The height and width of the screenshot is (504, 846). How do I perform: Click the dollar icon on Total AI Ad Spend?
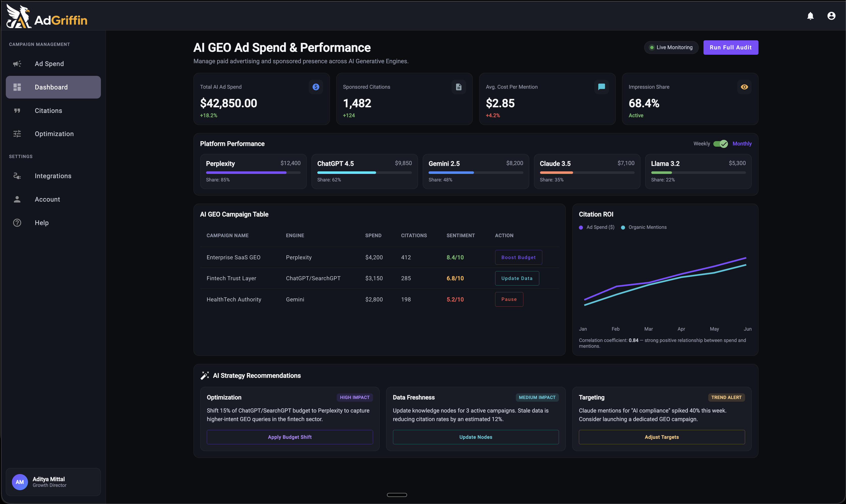click(316, 87)
